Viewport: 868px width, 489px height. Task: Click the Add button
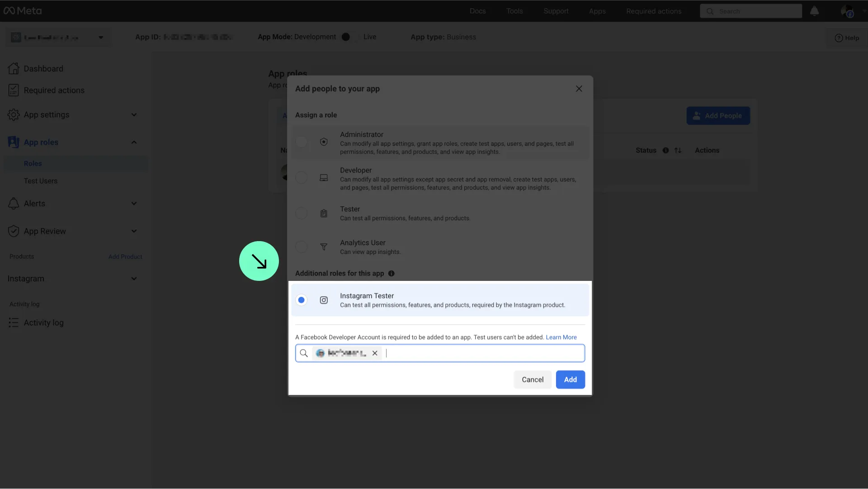(571, 380)
